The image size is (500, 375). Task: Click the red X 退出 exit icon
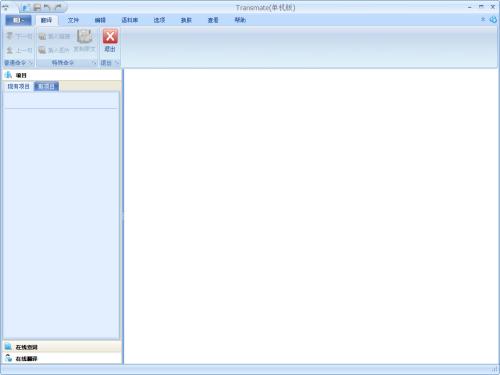point(110,37)
